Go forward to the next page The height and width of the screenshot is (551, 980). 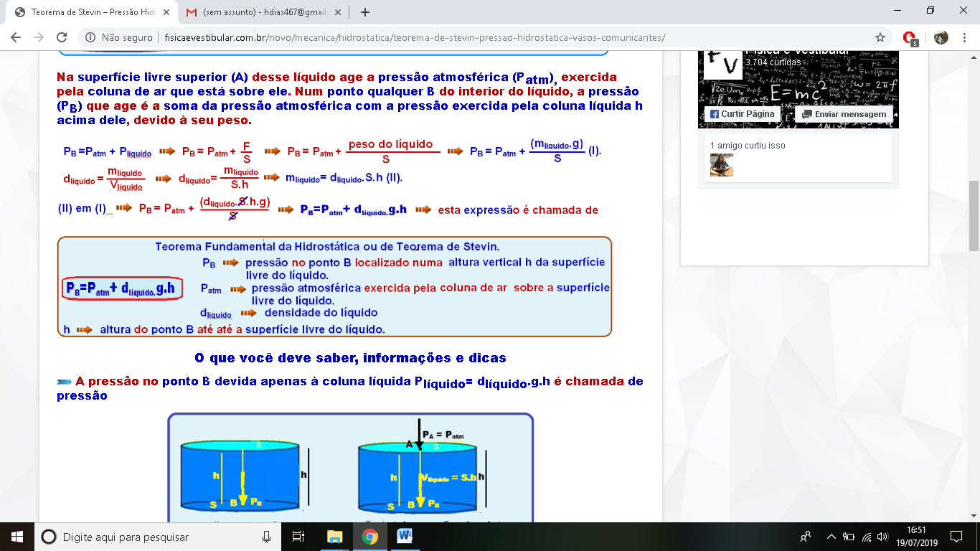pos(39,37)
